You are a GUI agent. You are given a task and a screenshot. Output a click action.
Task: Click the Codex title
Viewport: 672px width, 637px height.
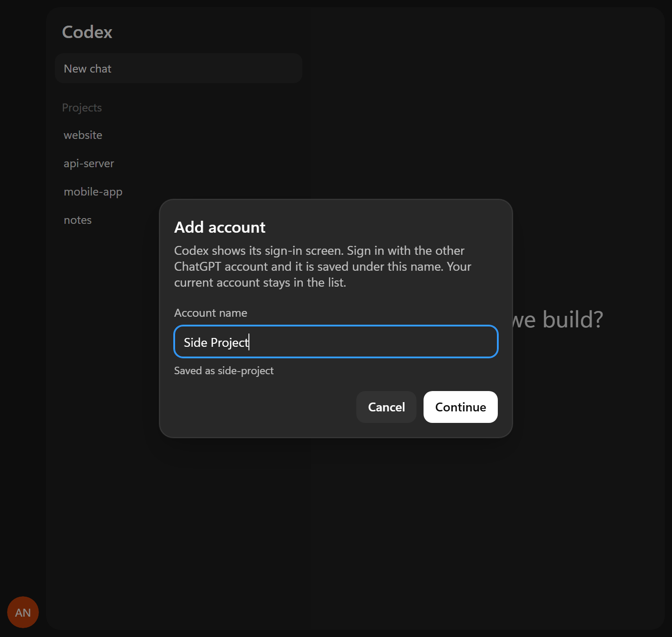87,32
